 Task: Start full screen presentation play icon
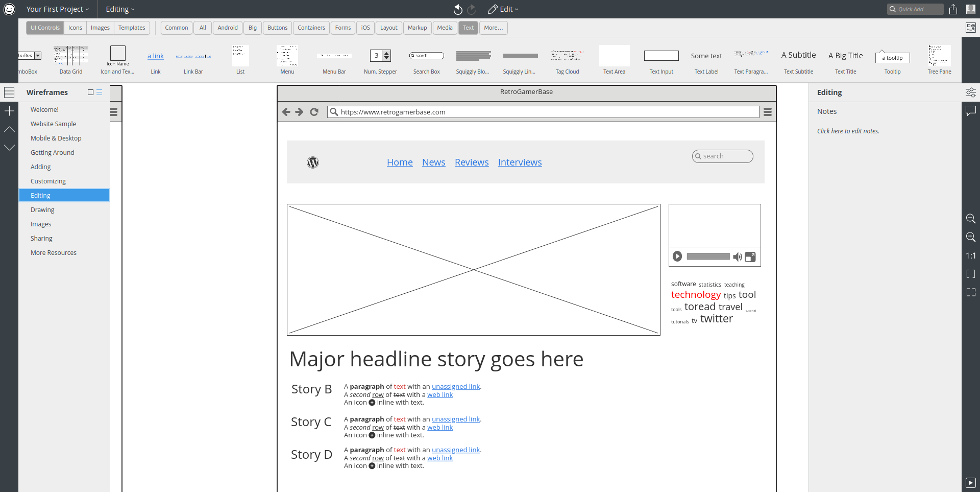(x=971, y=482)
